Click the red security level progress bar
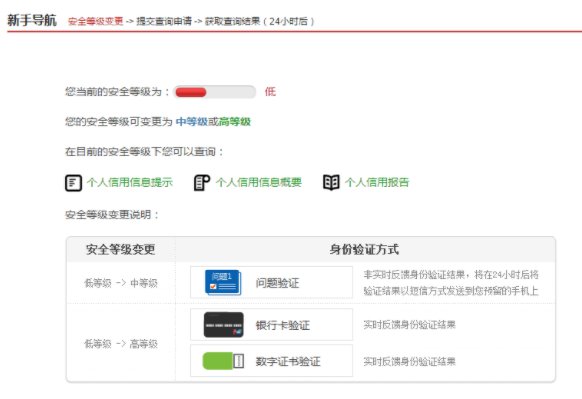Image resolution: width=582 pixels, height=399 pixels. click(215, 92)
